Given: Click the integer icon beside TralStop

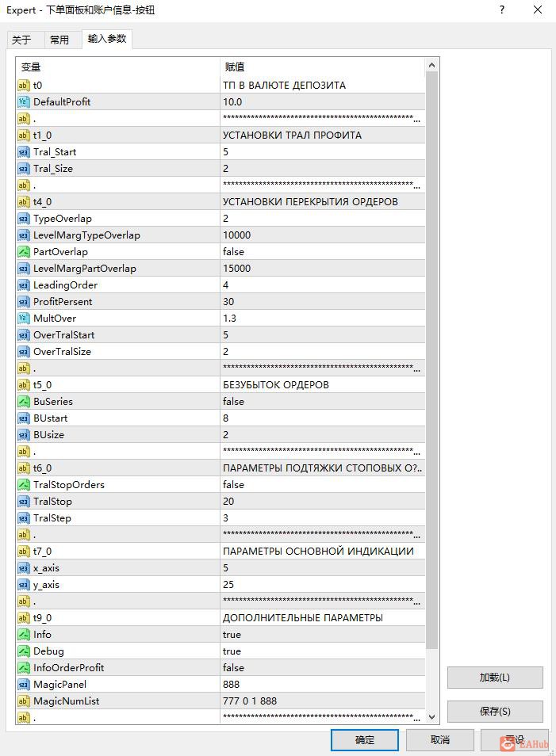Looking at the screenshot, I should point(23,501).
